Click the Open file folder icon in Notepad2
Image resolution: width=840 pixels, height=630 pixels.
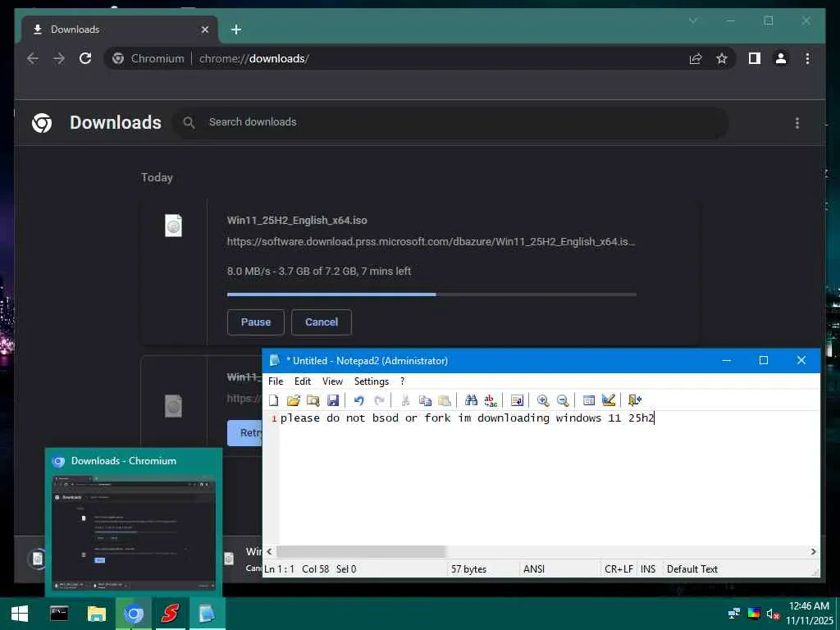pyautogui.click(x=293, y=400)
